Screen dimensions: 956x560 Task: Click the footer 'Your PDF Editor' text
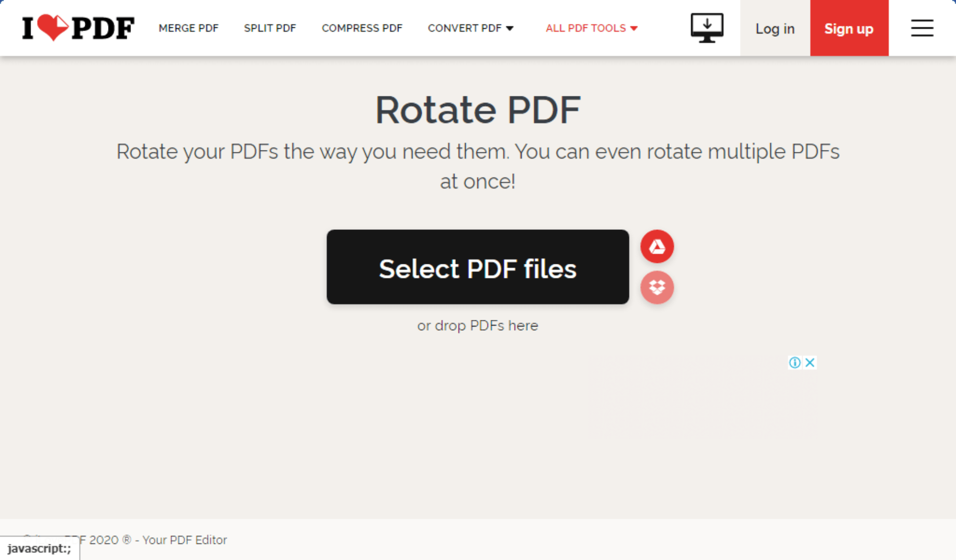pos(184,540)
